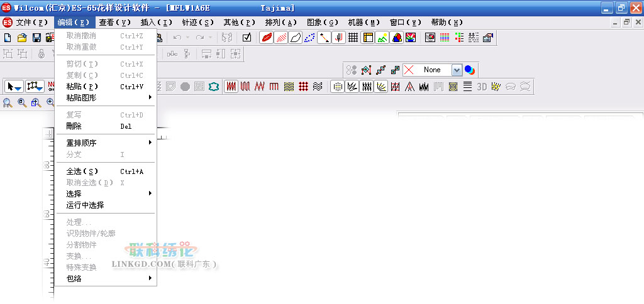Click the red dotted grid fill icon

click(x=303, y=86)
